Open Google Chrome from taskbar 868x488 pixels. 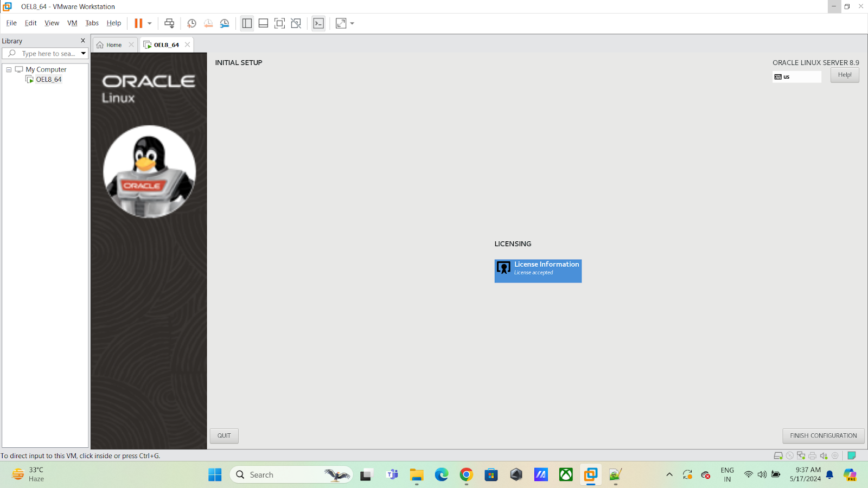(x=467, y=475)
